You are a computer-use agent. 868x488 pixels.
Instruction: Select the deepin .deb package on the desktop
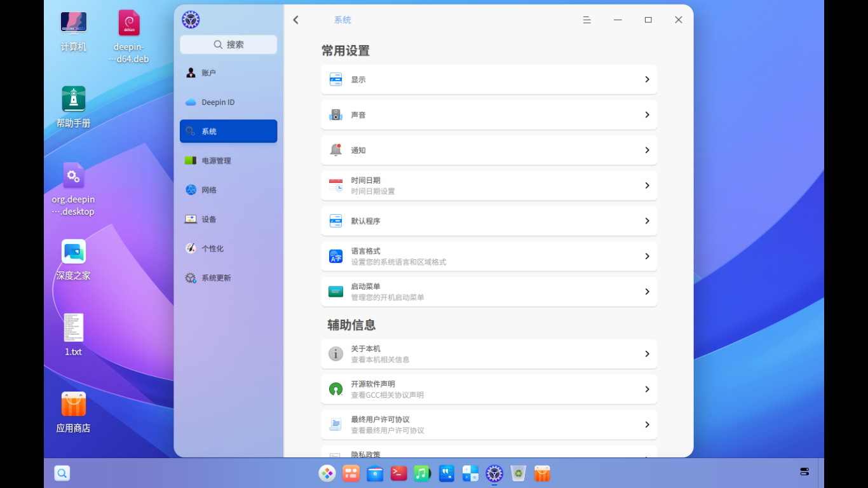point(129,37)
